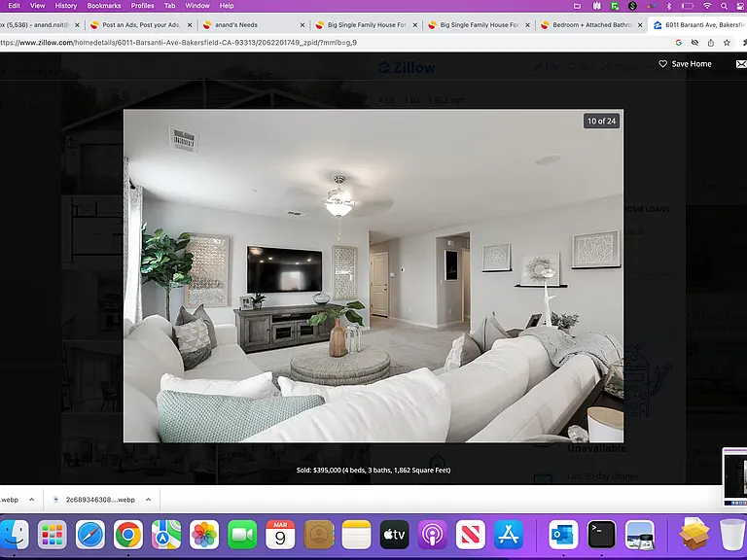Close the anand's Needs tab
747x560 pixels.
302,24
